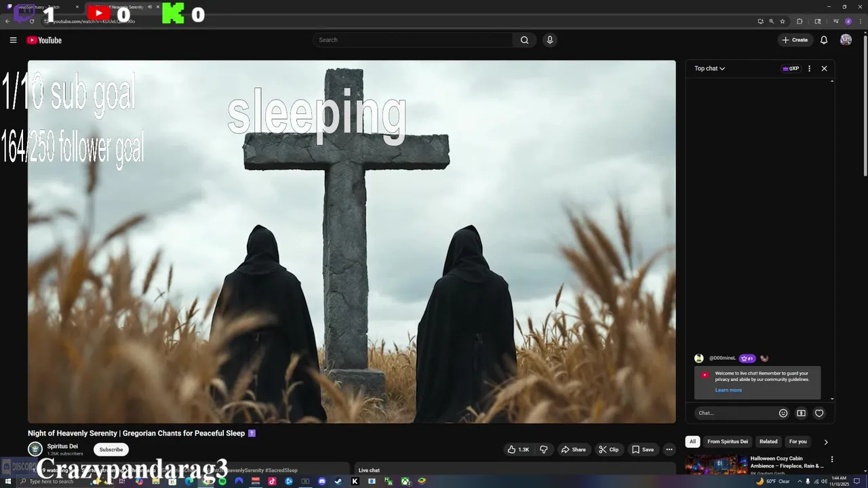Show more filter chips with right arrow

[825, 442]
